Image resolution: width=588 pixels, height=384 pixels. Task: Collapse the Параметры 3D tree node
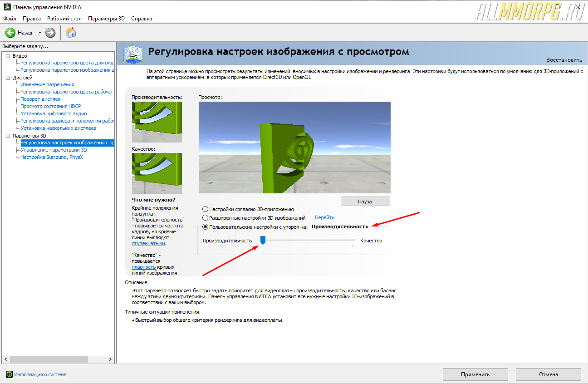pyautogui.click(x=8, y=136)
